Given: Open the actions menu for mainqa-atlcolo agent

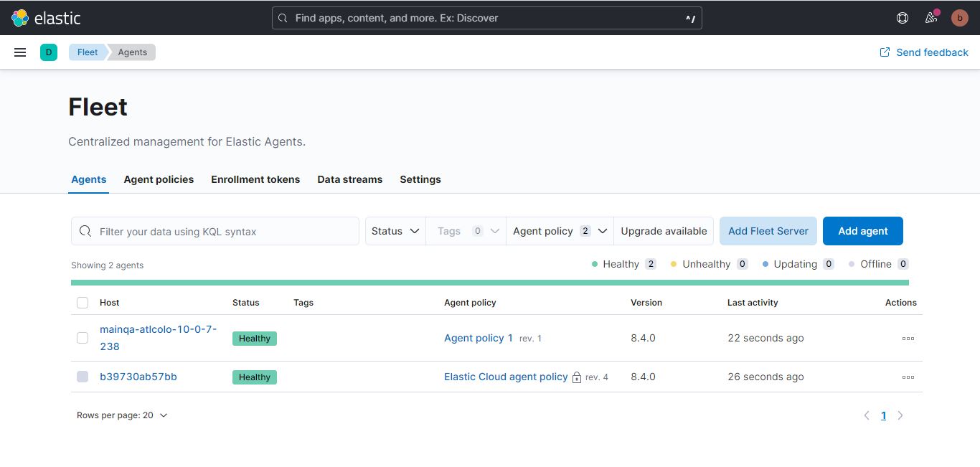Looking at the screenshot, I should pyautogui.click(x=908, y=338).
